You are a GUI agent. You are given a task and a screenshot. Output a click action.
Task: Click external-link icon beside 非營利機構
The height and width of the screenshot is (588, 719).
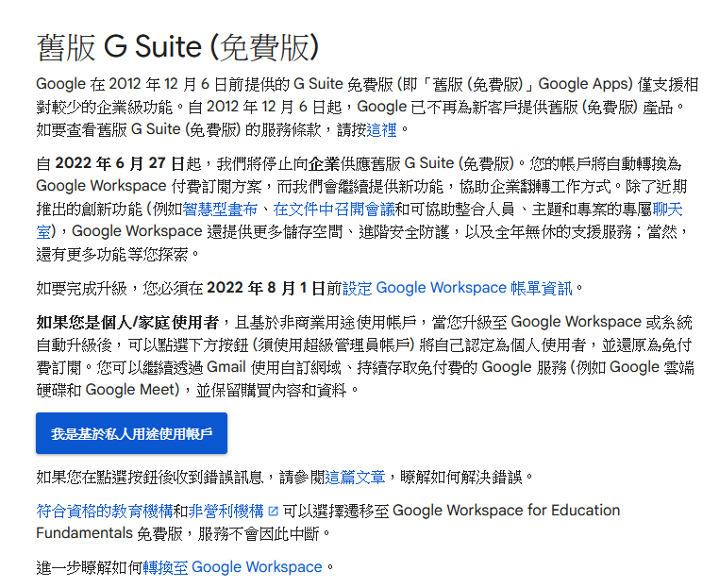[274, 512]
